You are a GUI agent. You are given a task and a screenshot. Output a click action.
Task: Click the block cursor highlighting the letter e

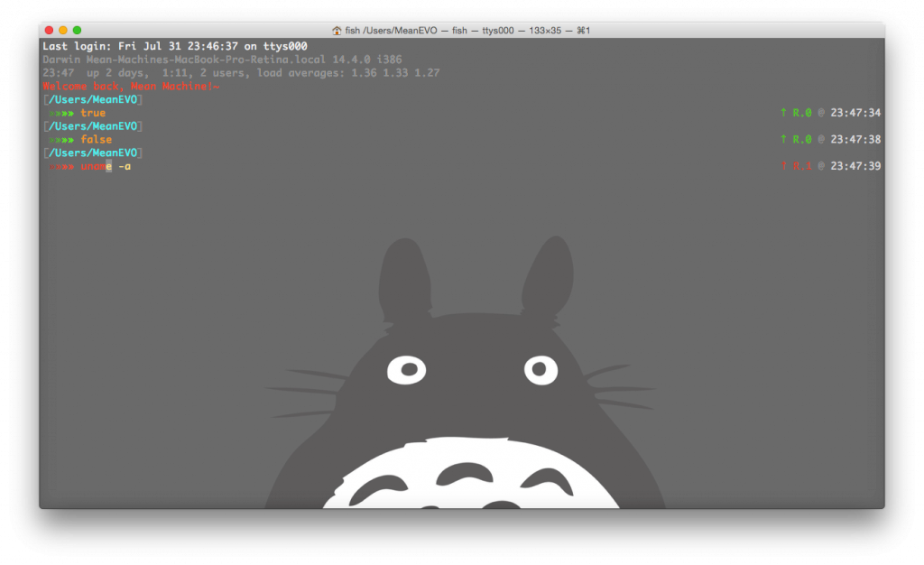109,166
